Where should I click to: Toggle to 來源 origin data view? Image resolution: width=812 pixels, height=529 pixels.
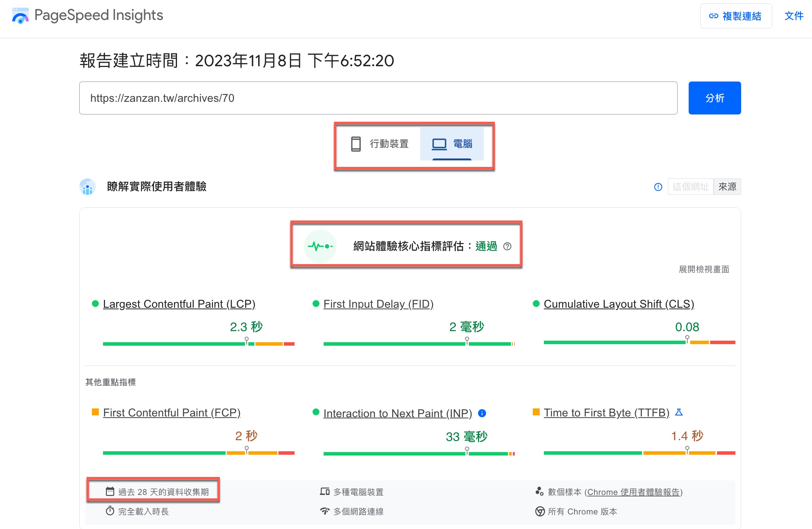coord(727,187)
